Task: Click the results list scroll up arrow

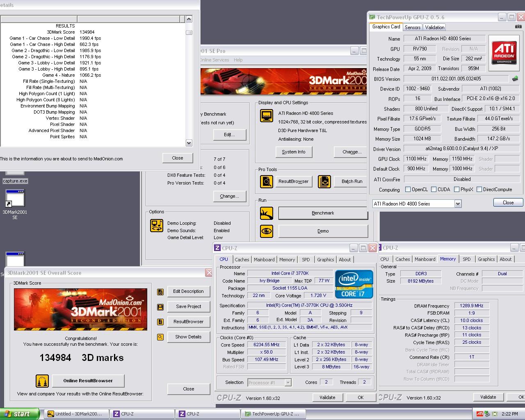Action: point(189,19)
